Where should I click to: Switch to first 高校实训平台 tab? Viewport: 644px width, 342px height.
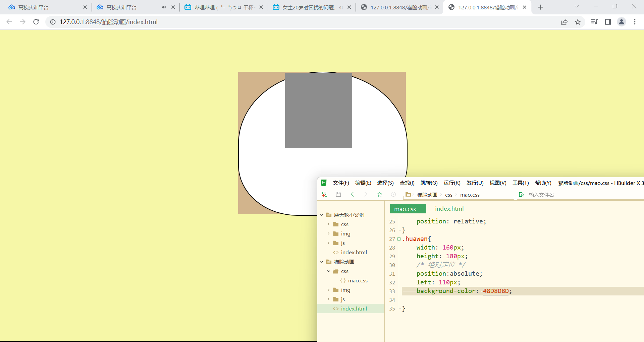pos(47,7)
